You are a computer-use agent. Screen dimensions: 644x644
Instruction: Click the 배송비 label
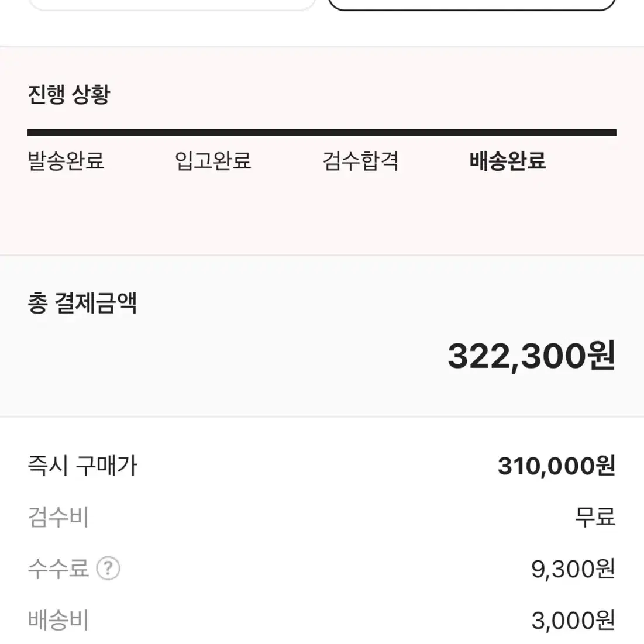(x=58, y=620)
